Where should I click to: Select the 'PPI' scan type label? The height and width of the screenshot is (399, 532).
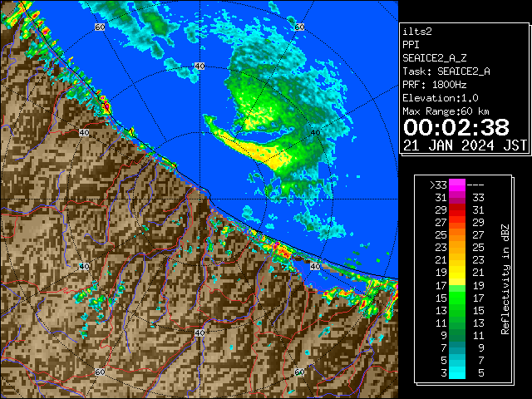tap(411, 45)
